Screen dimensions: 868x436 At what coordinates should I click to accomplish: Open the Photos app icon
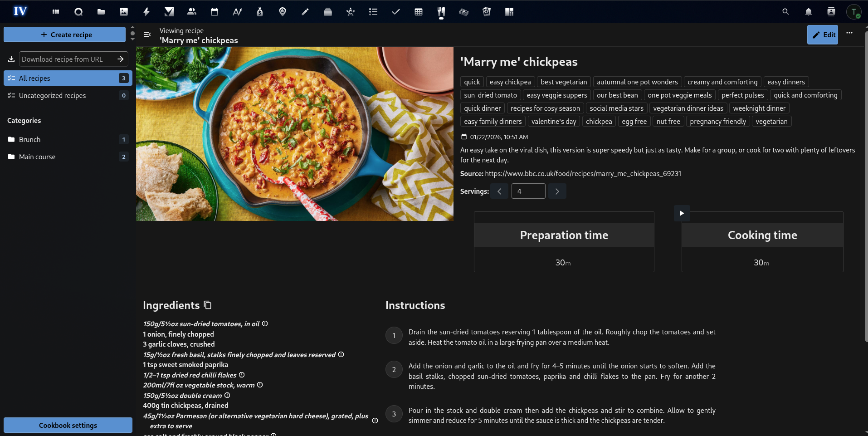(124, 12)
